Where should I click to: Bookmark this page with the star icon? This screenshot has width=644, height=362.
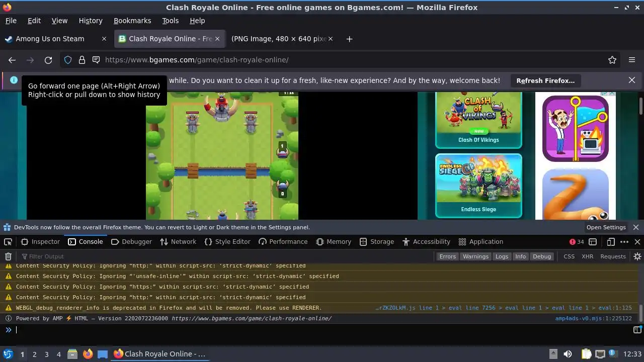click(612, 60)
